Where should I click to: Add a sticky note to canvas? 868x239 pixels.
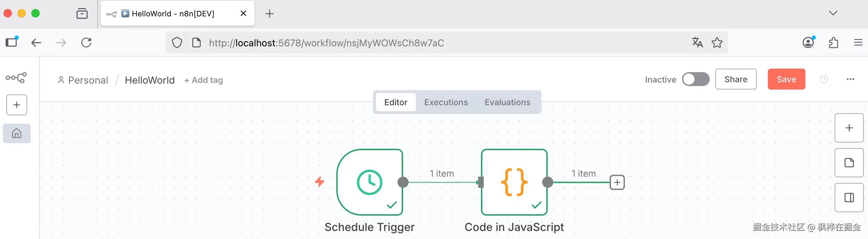tap(849, 163)
